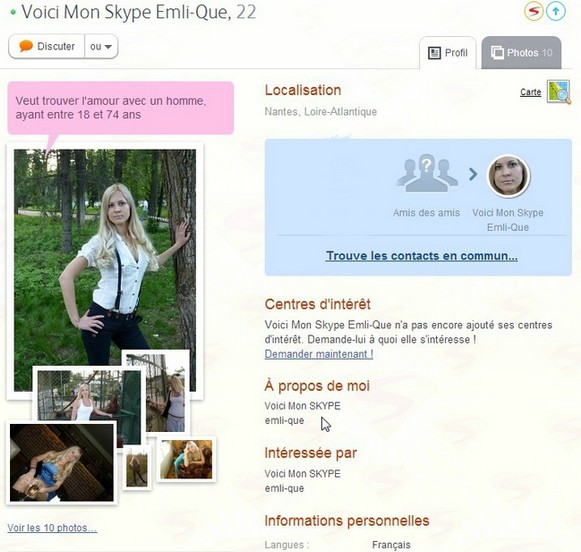
Task: Click the Amis des amis silhouette icon
Action: 427,173
